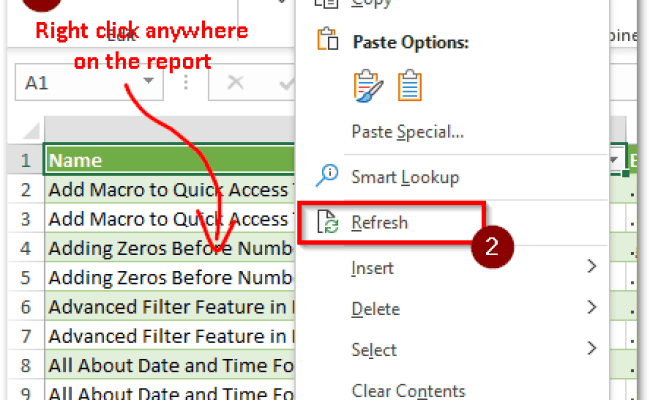This screenshot has width=650, height=400.
Task: Expand the Select submenu arrow
Action: [x=592, y=348]
